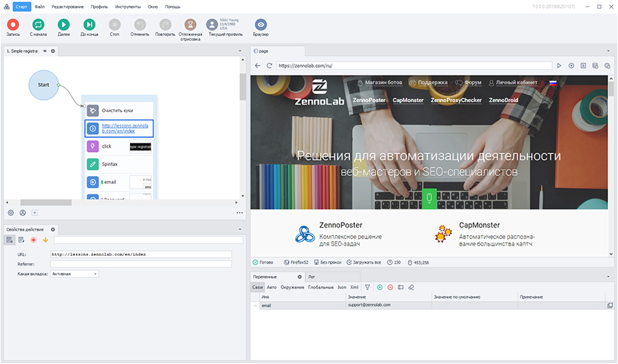Click green add variable icon

[x=380, y=287]
